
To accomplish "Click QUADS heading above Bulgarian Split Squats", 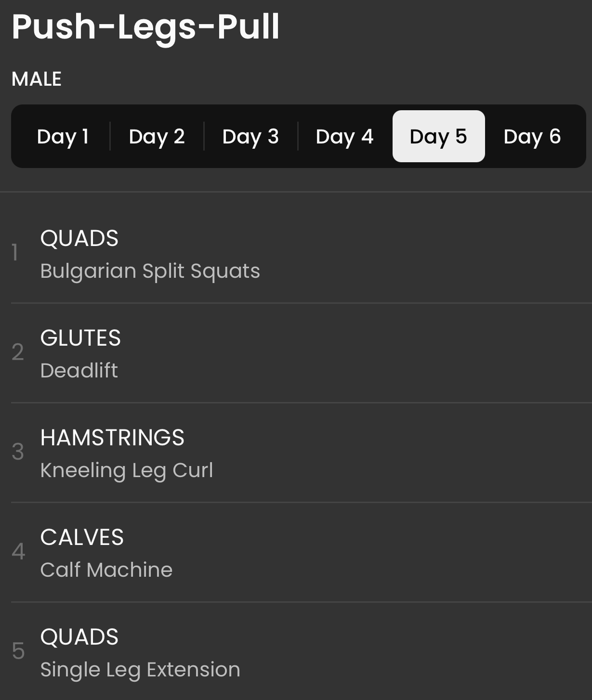I will (79, 238).
